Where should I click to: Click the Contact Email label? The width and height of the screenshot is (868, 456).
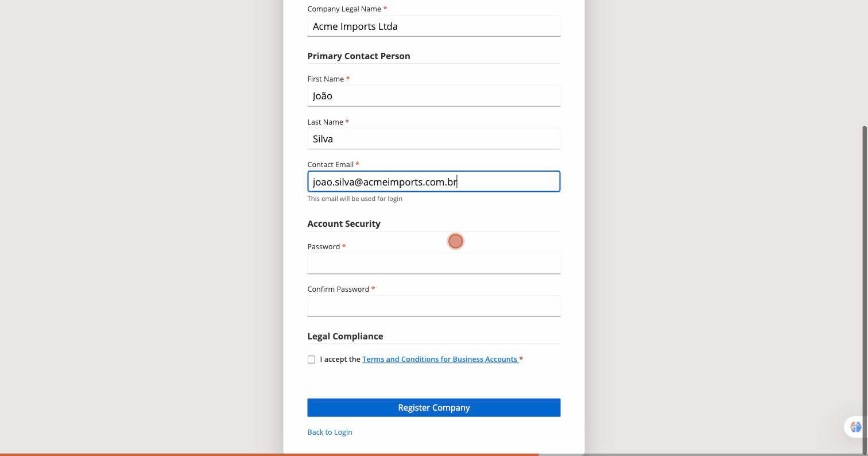[330, 164]
